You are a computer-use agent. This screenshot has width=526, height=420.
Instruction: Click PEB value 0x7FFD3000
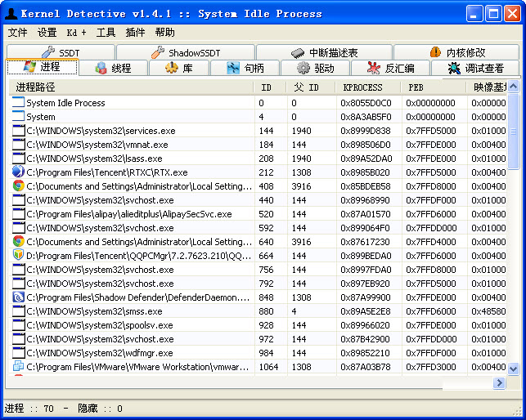pyautogui.click(x=431, y=367)
